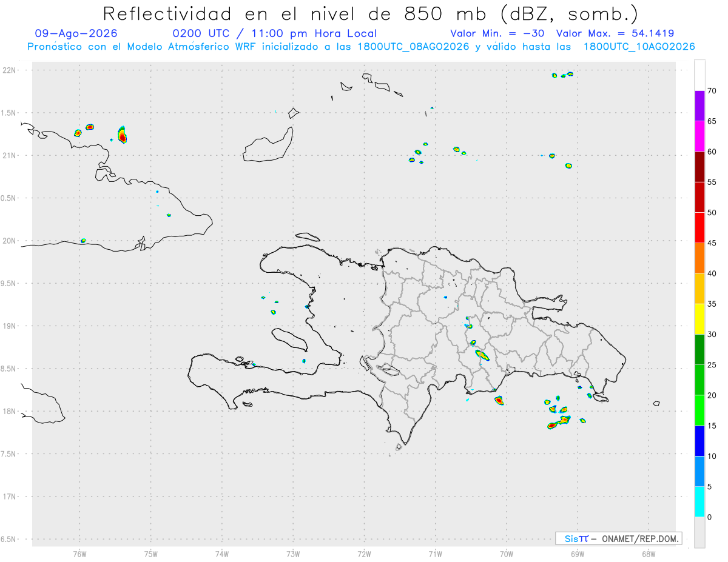
Task: Click the light blue 5-10 dBZ color band
Action: click(x=699, y=471)
